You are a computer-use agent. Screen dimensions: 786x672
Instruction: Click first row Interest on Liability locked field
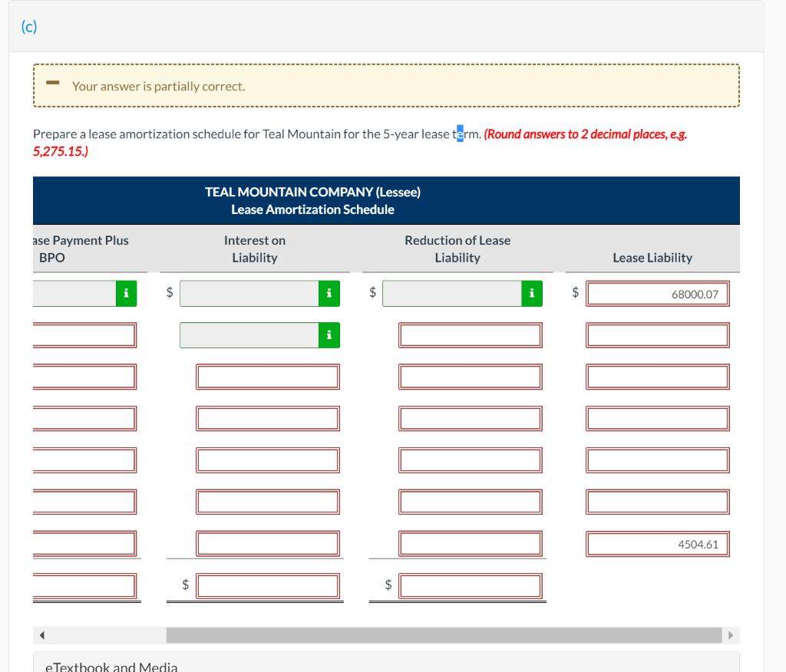click(249, 293)
